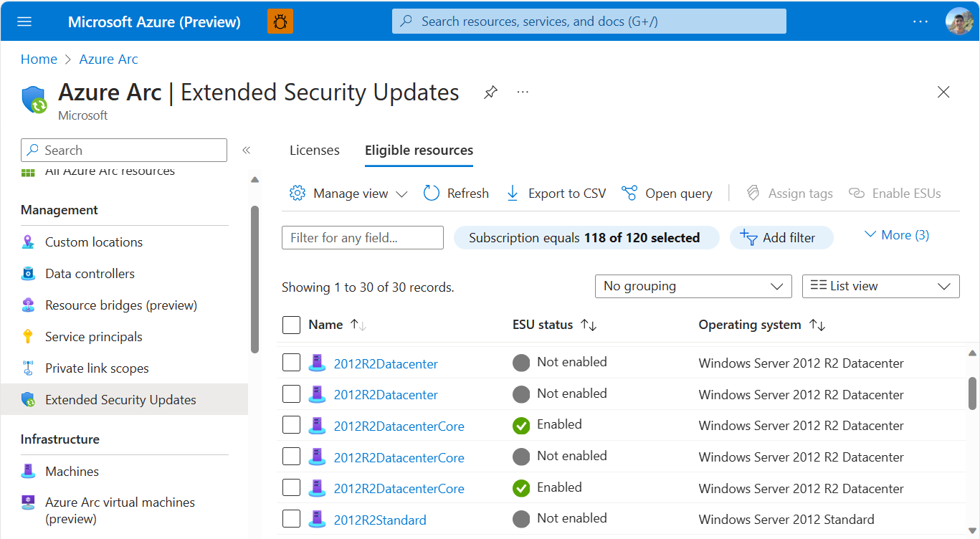Screen dimensions: 980x539
Task: Click the orange bug feedback icon
Action: pos(280,22)
